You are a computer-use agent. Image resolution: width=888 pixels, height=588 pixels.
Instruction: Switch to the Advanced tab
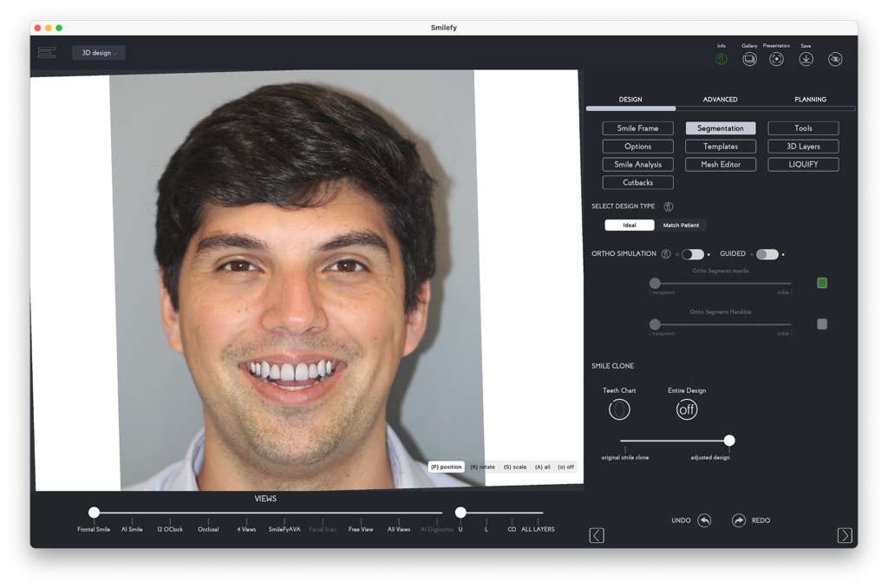coord(720,100)
